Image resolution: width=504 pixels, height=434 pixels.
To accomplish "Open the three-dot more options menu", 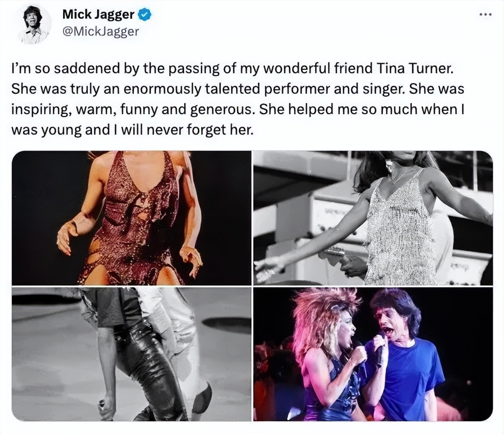I will point(485,15).
